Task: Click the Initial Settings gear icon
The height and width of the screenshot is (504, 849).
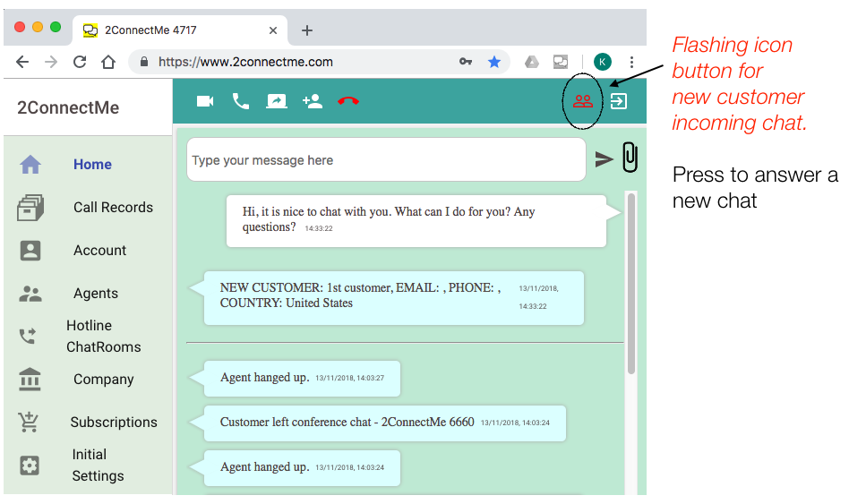Action: pos(30,465)
